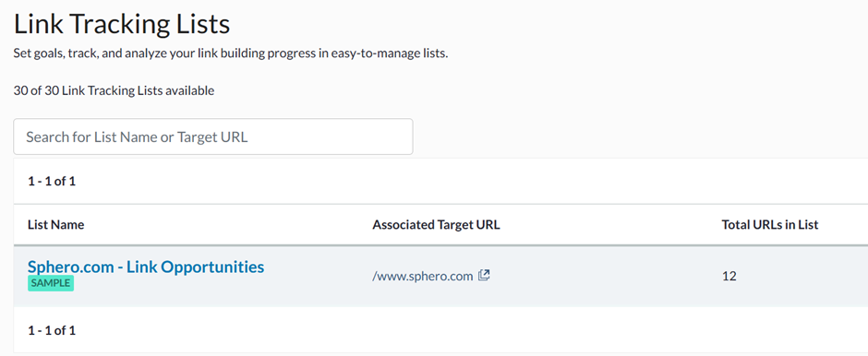Click top '1 - 1 of 1' pagination text
This screenshot has height=356, width=868.
[x=52, y=182]
